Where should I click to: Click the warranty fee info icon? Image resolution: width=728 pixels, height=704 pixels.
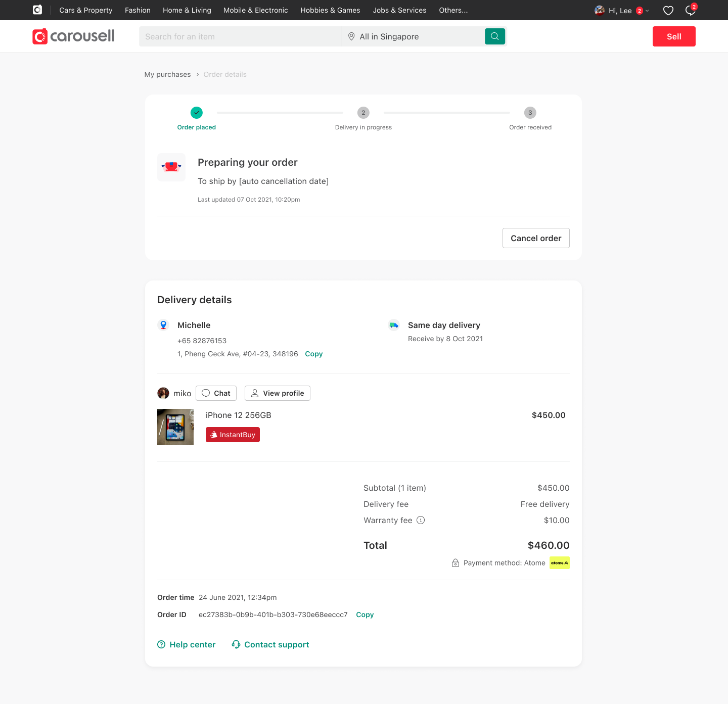tap(421, 520)
